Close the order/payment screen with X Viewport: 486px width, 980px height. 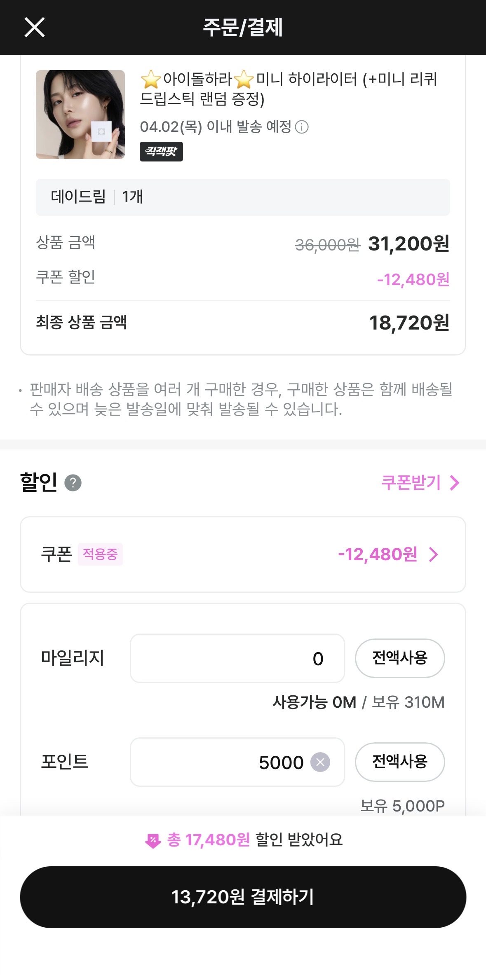[35, 28]
